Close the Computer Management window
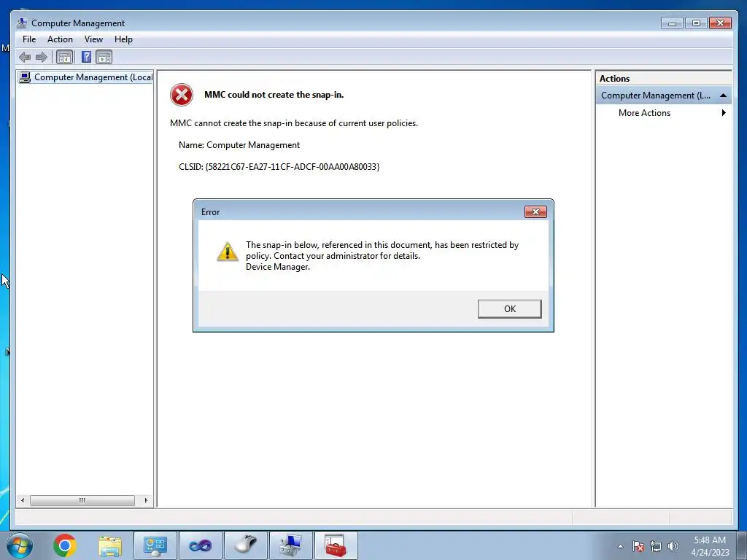 (720, 23)
